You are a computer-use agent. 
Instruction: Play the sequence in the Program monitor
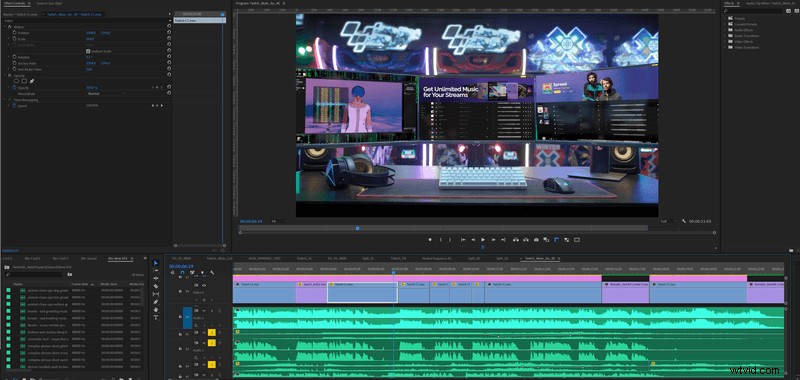point(483,239)
